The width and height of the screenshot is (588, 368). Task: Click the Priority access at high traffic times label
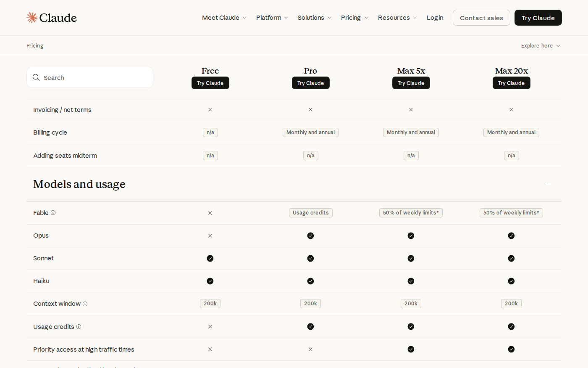pyautogui.click(x=84, y=349)
